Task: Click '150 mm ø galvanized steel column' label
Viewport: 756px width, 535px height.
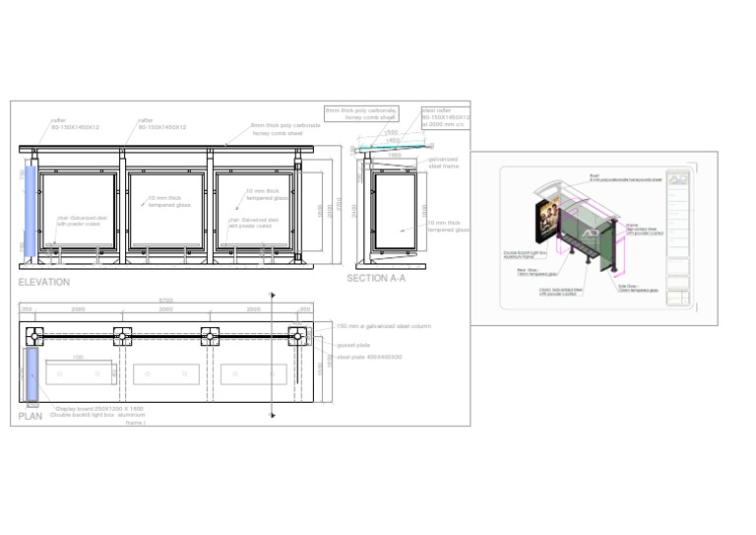Action: 384,326
